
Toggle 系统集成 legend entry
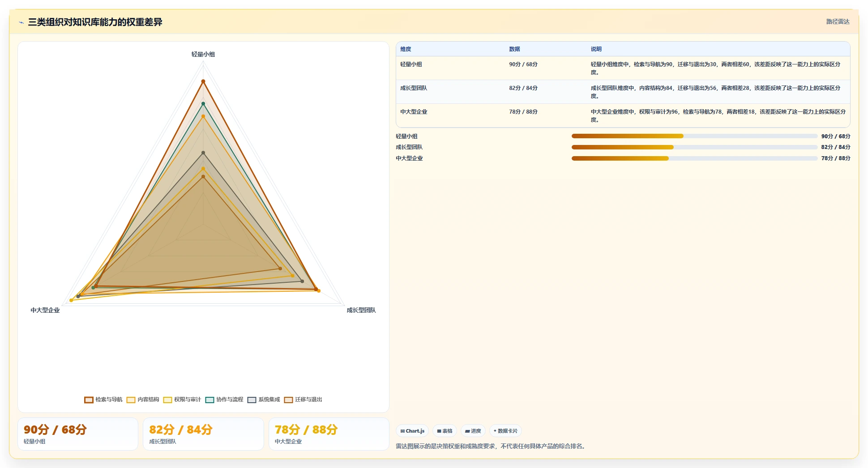(x=264, y=400)
